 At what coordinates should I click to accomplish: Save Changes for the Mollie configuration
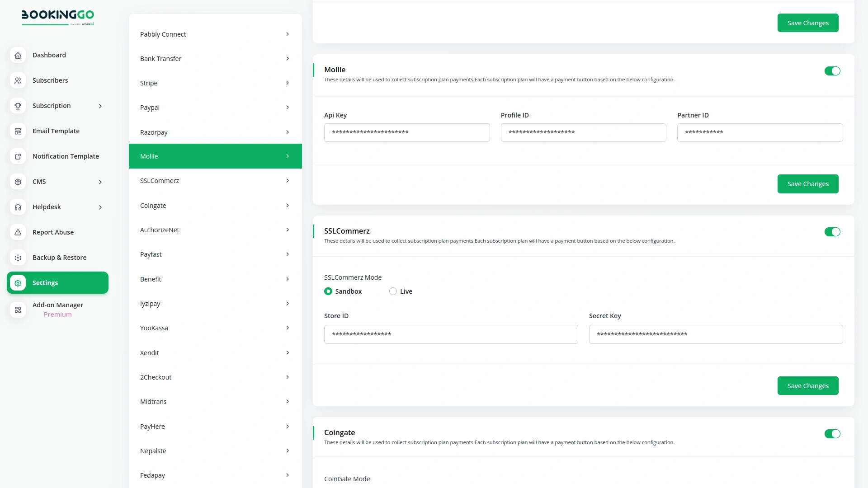click(808, 184)
